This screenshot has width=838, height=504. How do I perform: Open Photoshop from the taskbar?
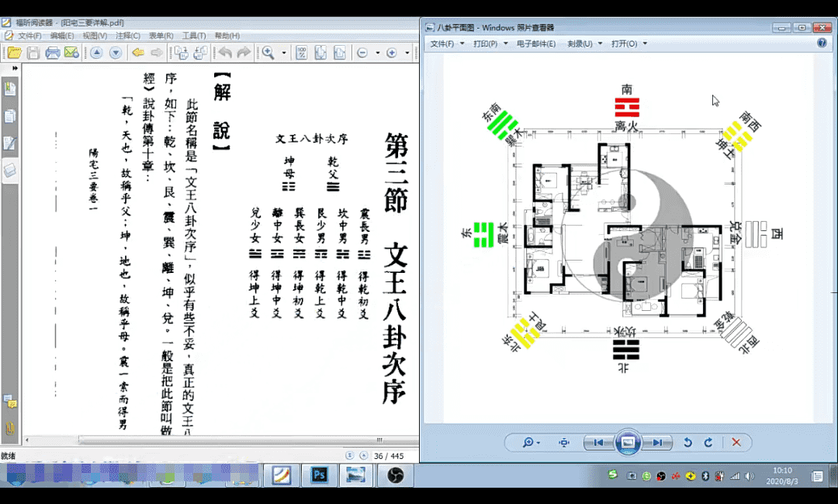(319, 475)
